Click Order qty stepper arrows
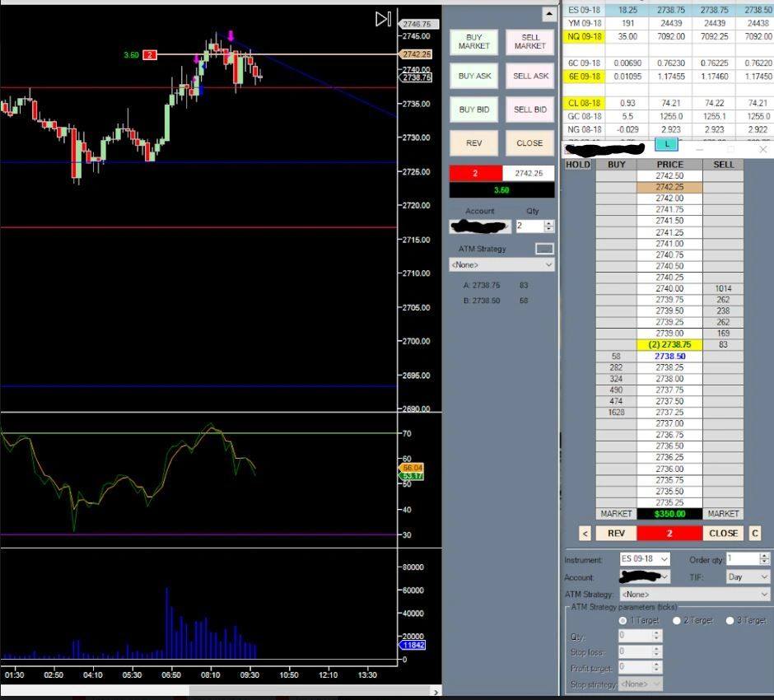The width and height of the screenshot is (774, 700). pyautogui.click(x=765, y=559)
